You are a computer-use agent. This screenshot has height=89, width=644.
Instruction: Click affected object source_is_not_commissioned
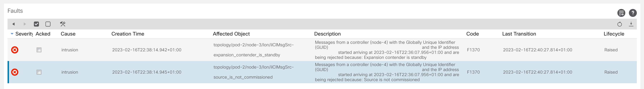(243, 77)
